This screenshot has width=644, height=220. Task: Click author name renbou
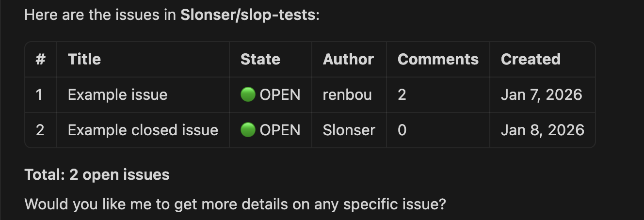point(347,94)
